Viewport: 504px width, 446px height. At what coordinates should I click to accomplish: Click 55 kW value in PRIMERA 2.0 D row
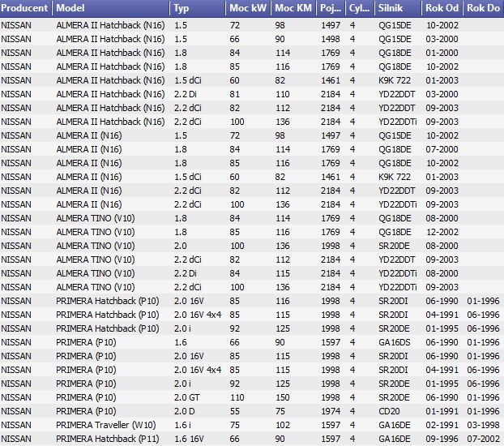235,412
